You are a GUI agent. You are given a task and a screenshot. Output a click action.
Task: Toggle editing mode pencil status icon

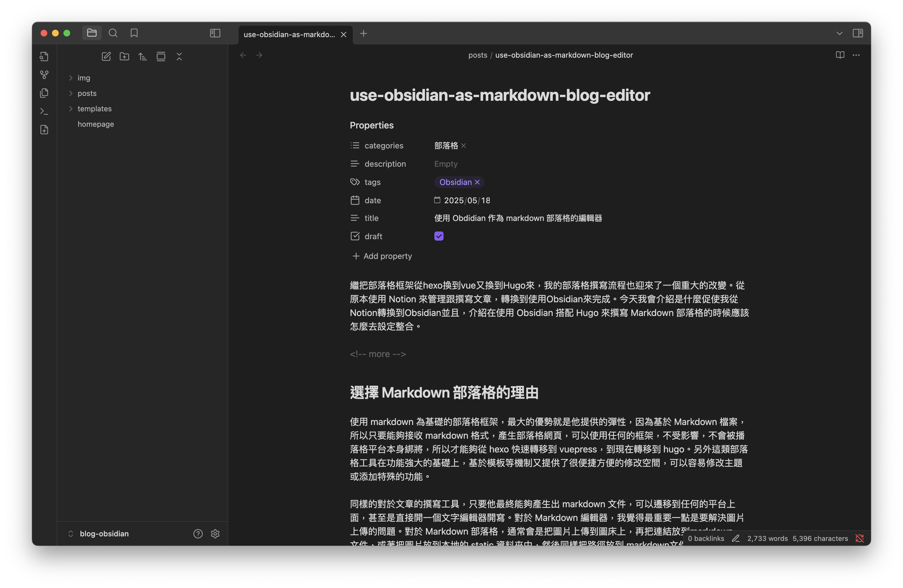pos(736,538)
